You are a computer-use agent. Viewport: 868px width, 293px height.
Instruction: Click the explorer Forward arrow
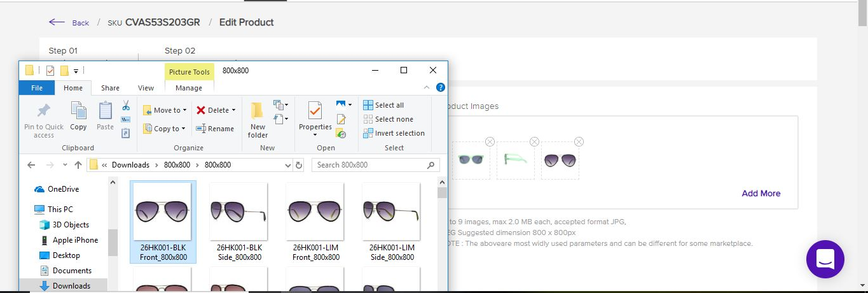[x=52, y=165]
